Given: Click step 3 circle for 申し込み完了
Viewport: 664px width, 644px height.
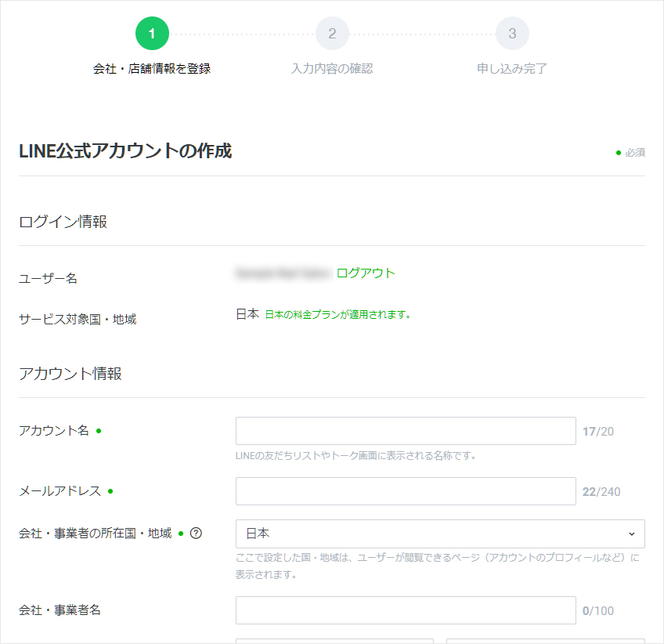Looking at the screenshot, I should click(x=512, y=33).
